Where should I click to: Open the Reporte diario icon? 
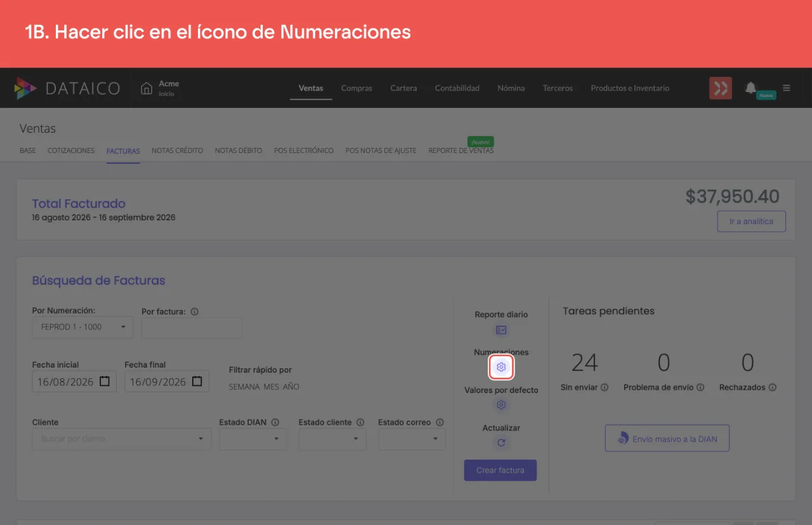(501, 330)
